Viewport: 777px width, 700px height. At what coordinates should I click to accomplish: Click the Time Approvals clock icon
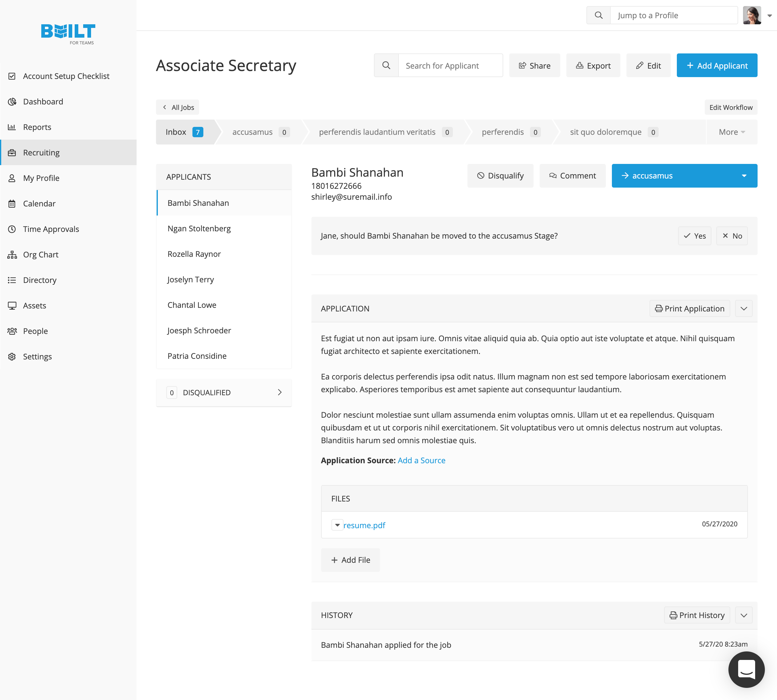click(x=12, y=229)
